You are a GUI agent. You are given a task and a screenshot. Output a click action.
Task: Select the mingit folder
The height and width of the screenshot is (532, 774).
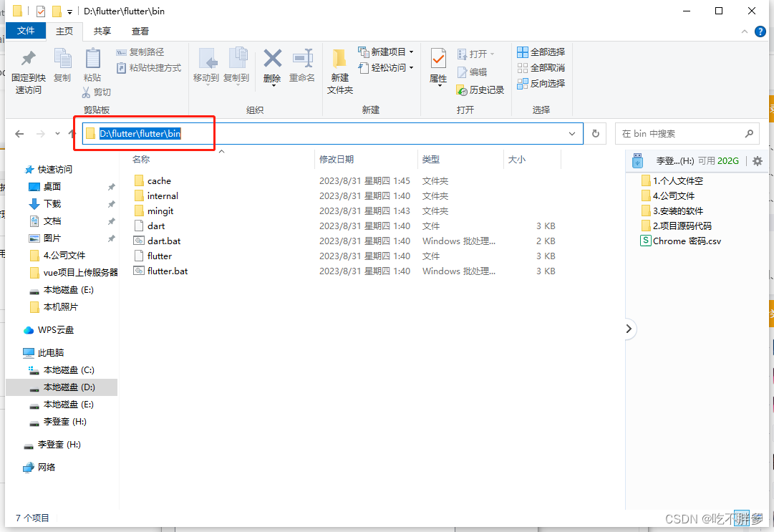(154, 211)
